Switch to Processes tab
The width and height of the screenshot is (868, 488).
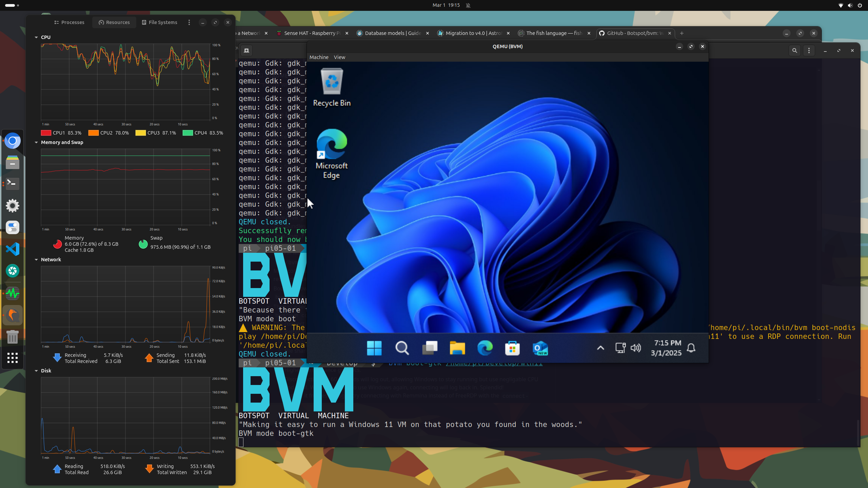click(69, 22)
